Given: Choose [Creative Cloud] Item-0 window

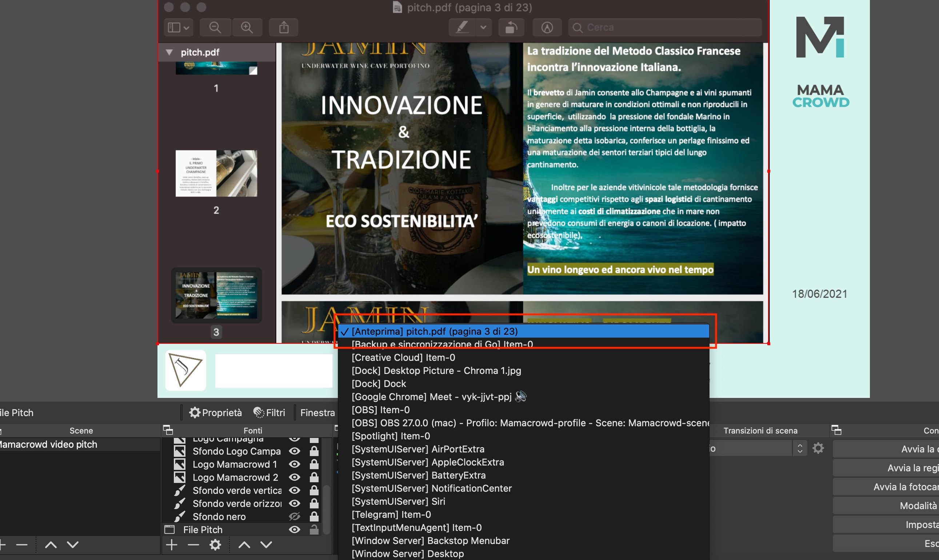Looking at the screenshot, I should coord(523,357).
